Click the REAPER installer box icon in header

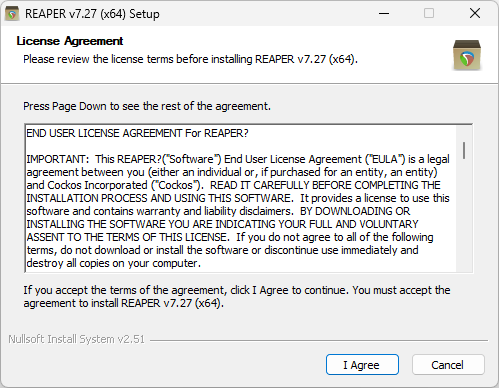click(467, 55)
